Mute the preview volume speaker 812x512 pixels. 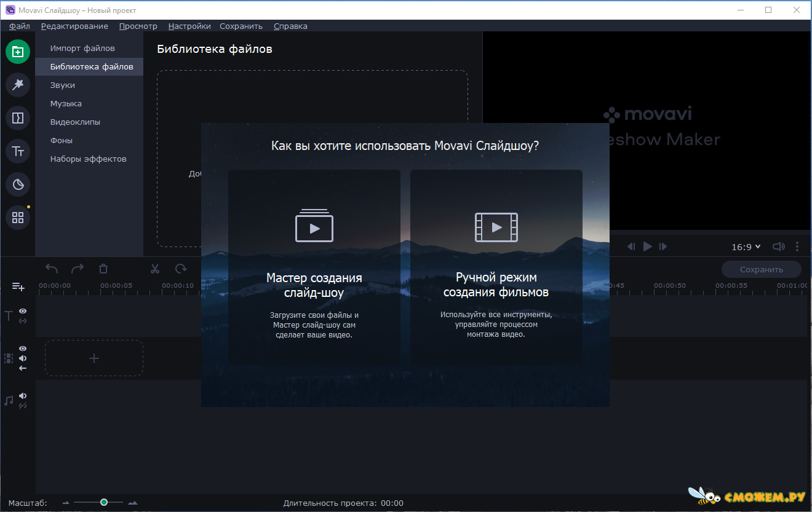pyautogui.click(x=779, y=246)
